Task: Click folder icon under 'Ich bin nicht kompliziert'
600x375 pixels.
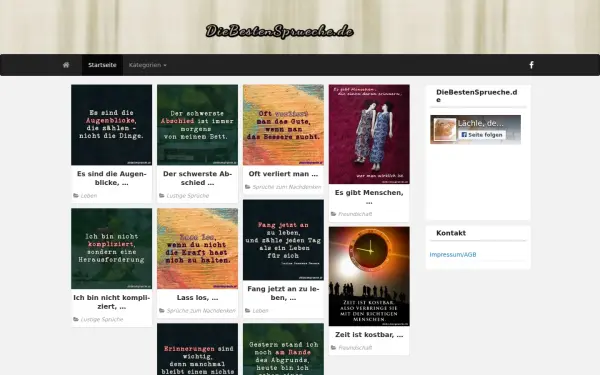Action: tap(76, 319)
